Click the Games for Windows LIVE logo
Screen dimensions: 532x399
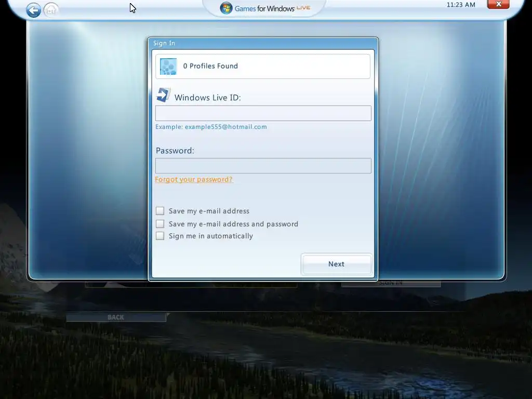click(265, 8)
